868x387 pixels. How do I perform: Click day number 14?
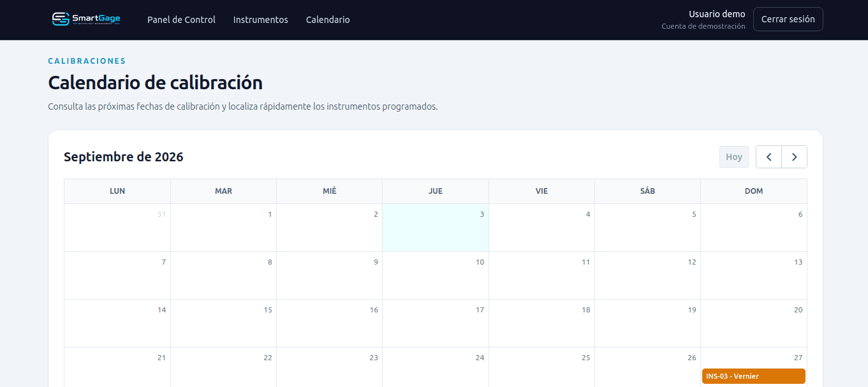pos(162,310)
